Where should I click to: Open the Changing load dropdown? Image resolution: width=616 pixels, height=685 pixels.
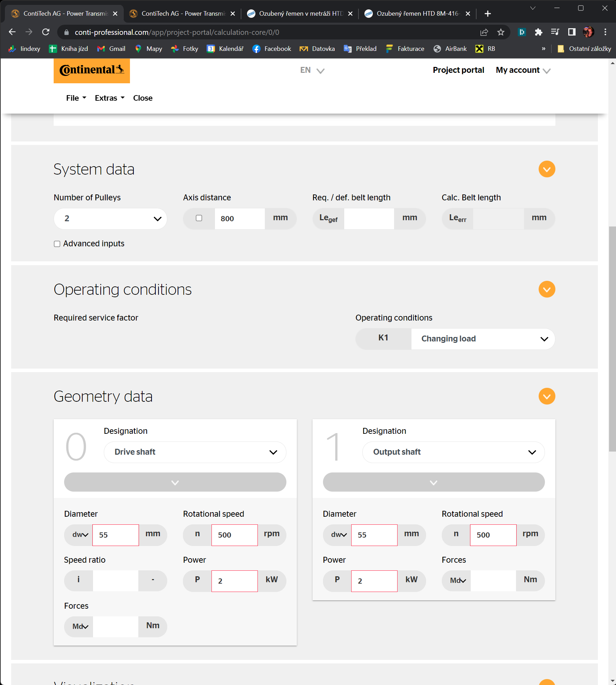(483, 339)
